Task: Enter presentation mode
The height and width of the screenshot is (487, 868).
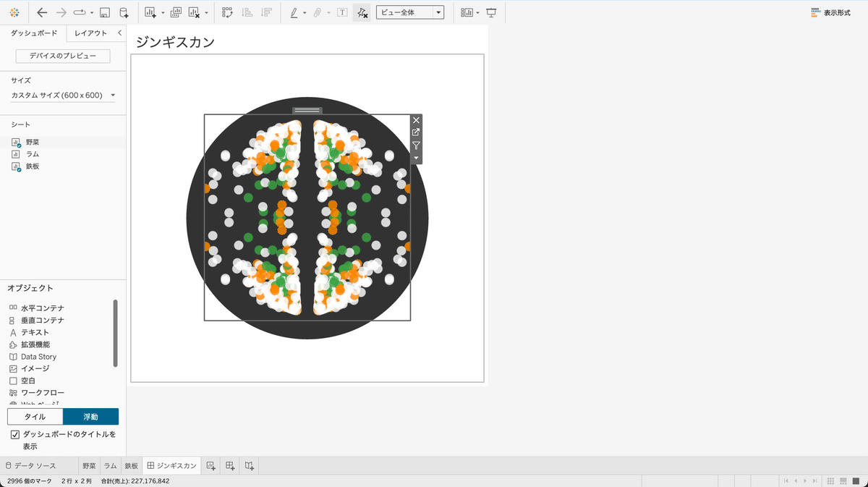Action: pyautogui.click(x=492, y=12)
